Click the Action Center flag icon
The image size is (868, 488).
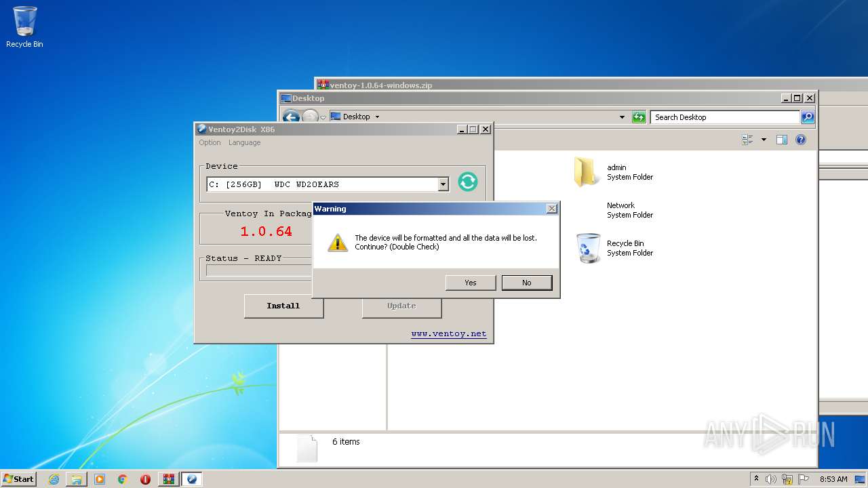pyautogui.click(x=804, y=479)
